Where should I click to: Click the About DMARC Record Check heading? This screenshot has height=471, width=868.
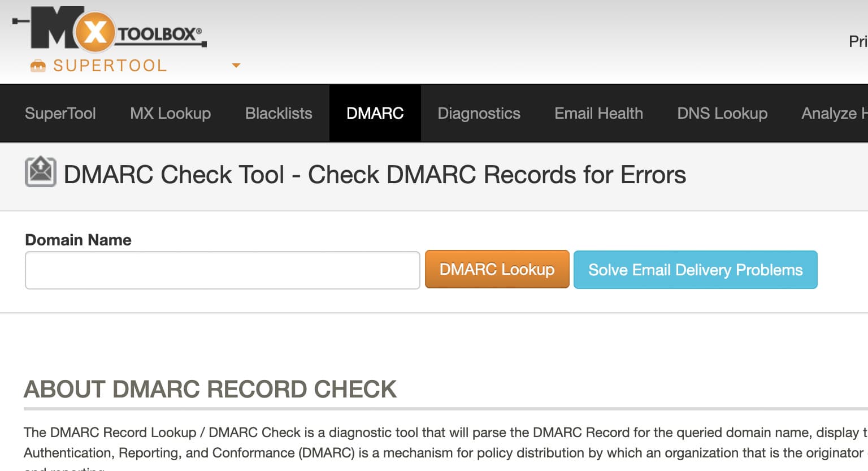(210, 389)
